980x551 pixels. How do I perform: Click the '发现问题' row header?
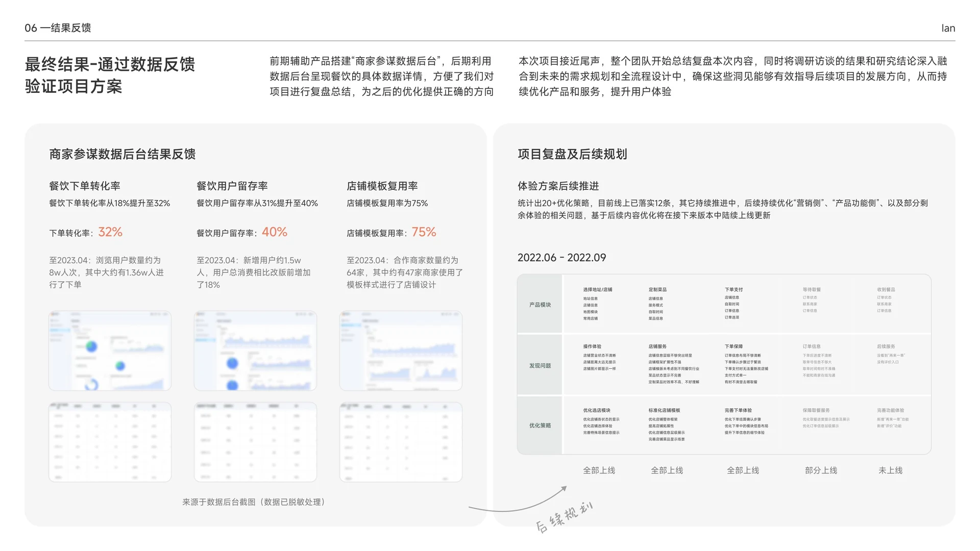tap(540, 366)
